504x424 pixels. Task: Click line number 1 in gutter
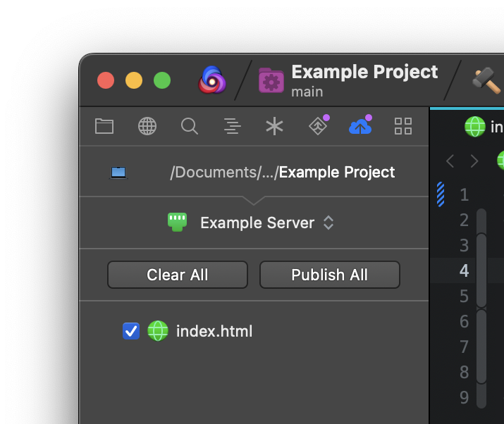pyautogui.click(x=464, y=194)
